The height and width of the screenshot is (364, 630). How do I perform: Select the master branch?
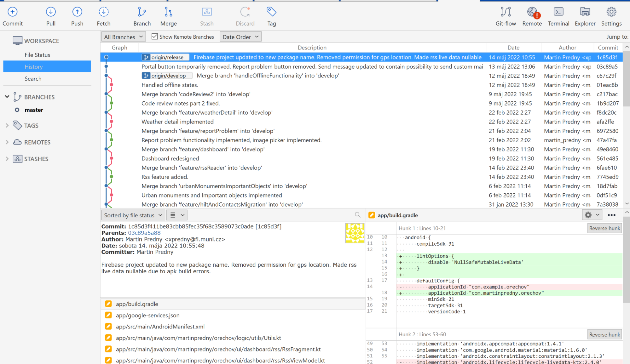[34, 110]
